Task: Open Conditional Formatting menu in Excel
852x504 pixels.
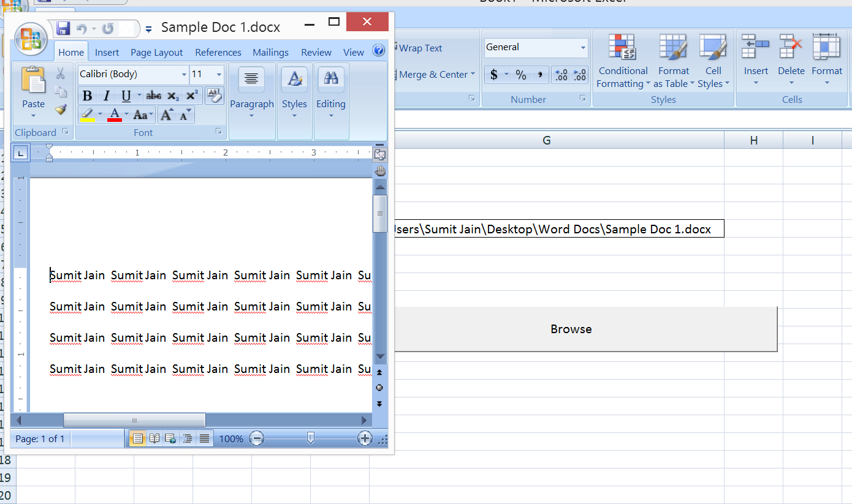Action: [623, 61]
